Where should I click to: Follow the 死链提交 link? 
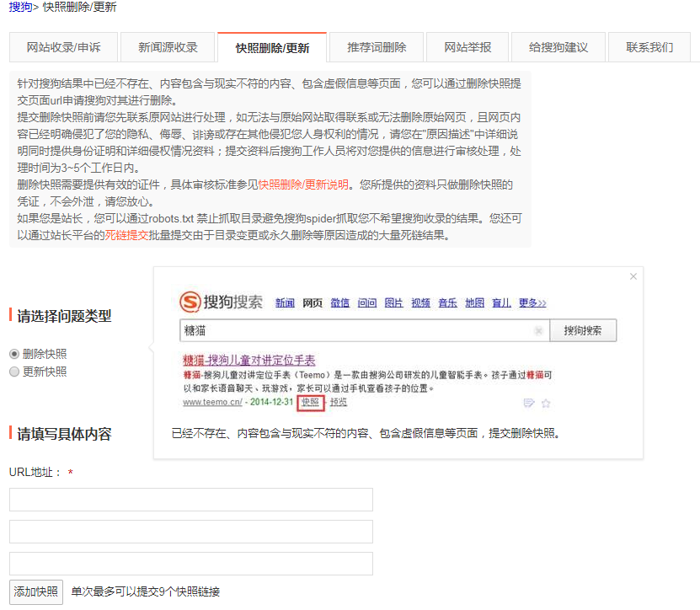[126, 235]
